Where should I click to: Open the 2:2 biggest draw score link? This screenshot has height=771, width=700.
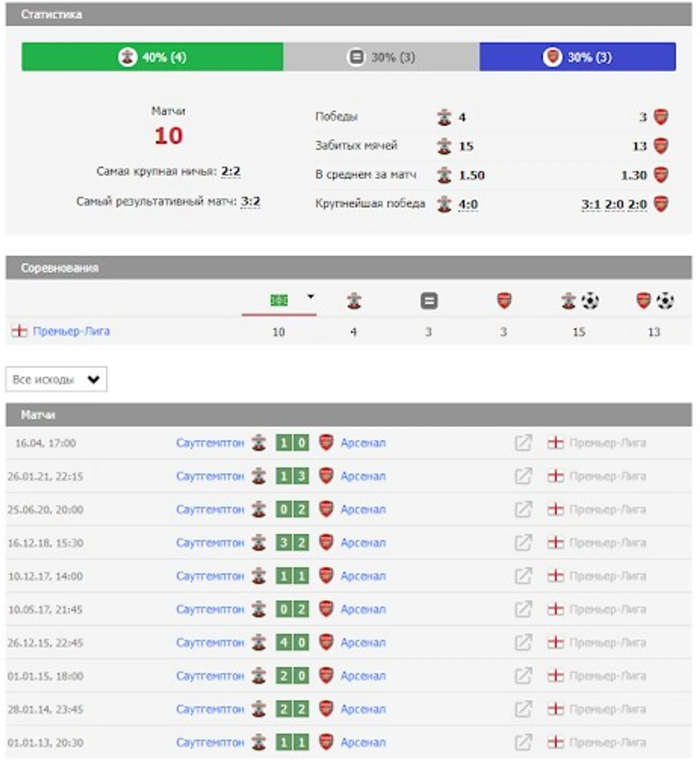coord(231,171)
